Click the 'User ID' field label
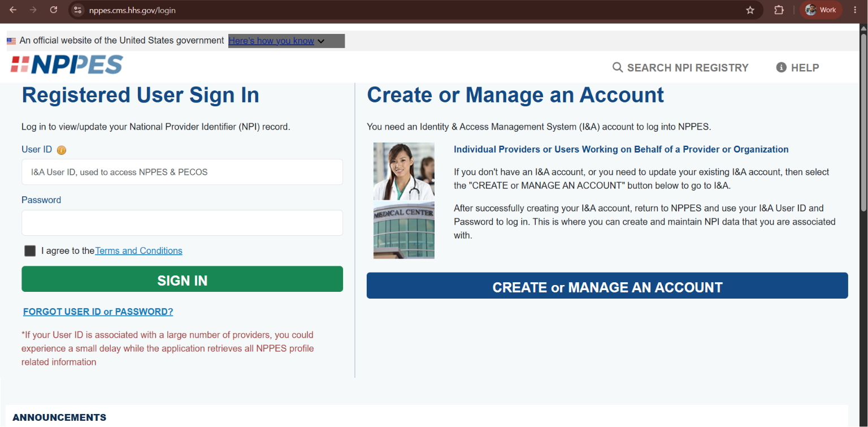The height and width of the screenshot is (427, 868). (x=37, y=149)
